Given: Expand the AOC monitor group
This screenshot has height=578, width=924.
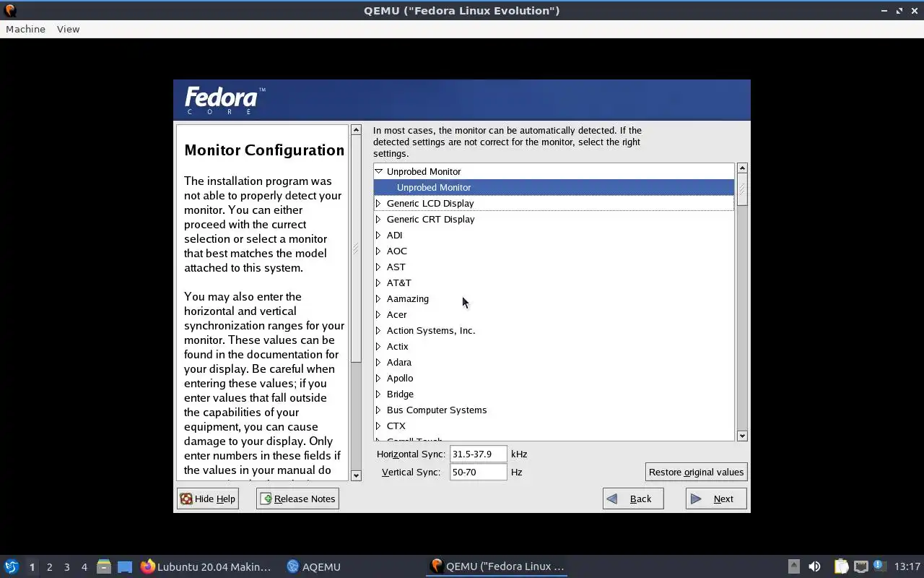Looking at the screenshot, I should [x=378, y=251].
